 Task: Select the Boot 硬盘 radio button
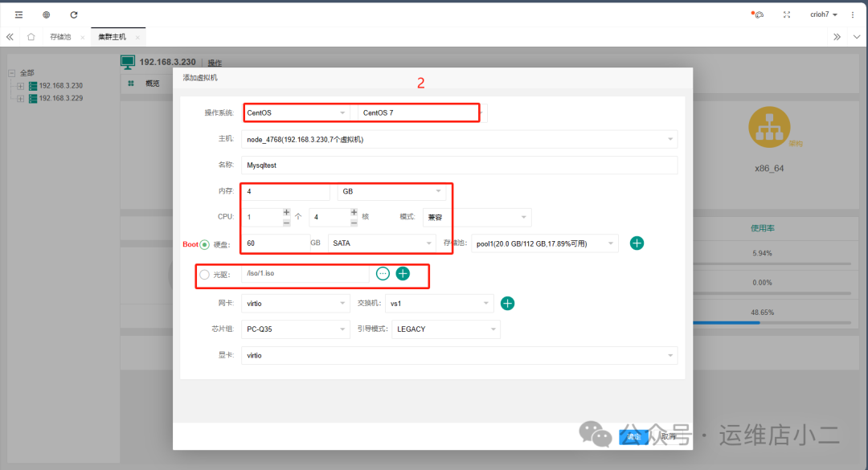pyautogui.click(x=205, y=244)
